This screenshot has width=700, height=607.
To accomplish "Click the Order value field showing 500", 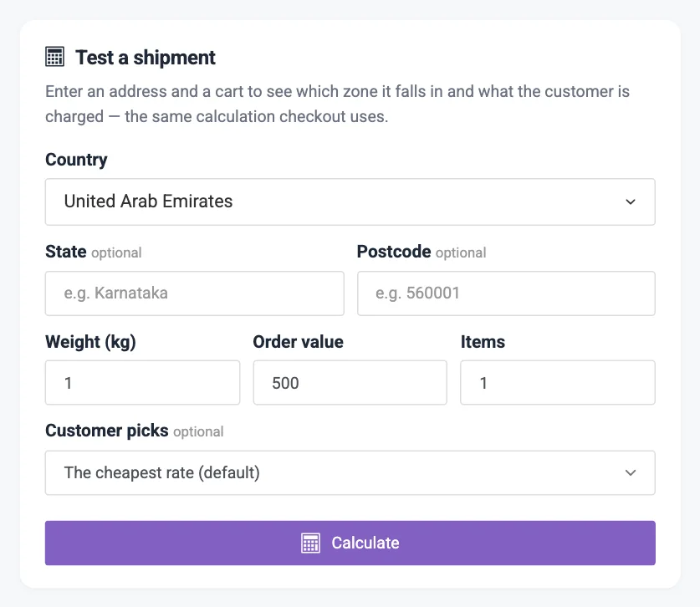I will point(350,382).
